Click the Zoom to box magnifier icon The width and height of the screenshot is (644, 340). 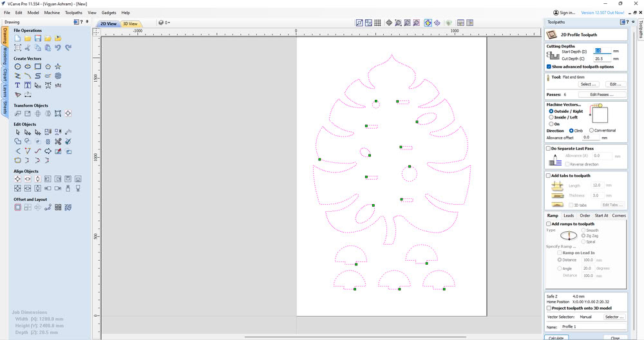coord(398,23)
